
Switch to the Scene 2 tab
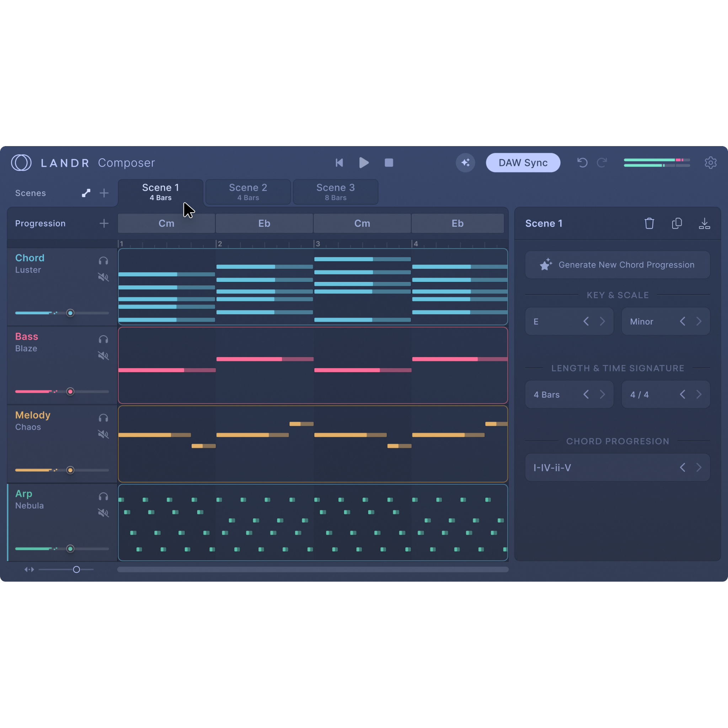[248, 192]
